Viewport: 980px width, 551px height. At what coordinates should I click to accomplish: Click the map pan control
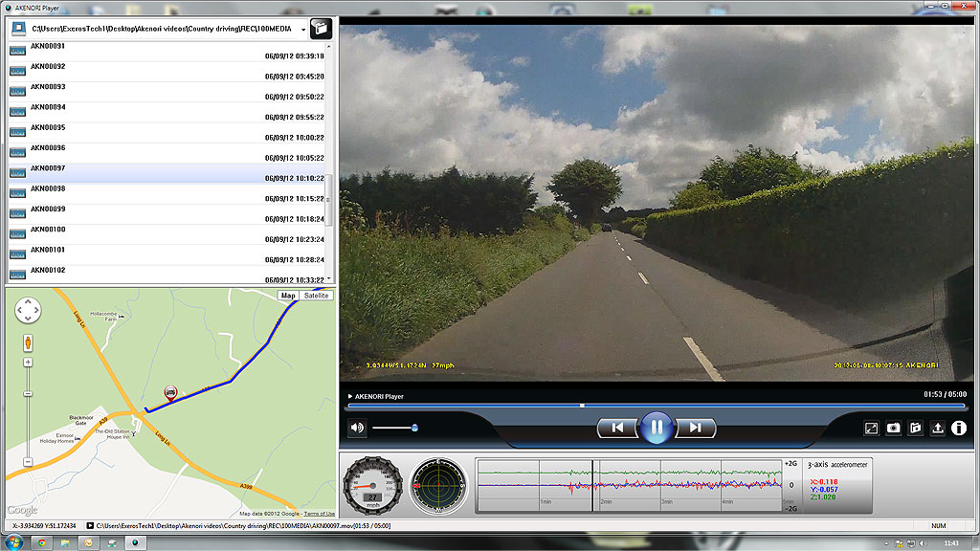(28, 310)
